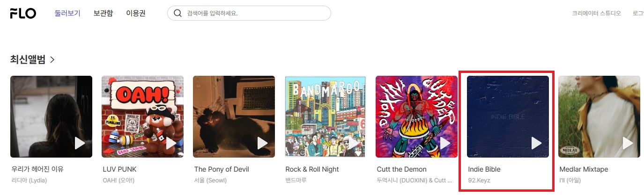Image resolution: width=644 pixels, height=195 pixels.
Task: Open the 둘러보기 tab
Action: point(68,13)
